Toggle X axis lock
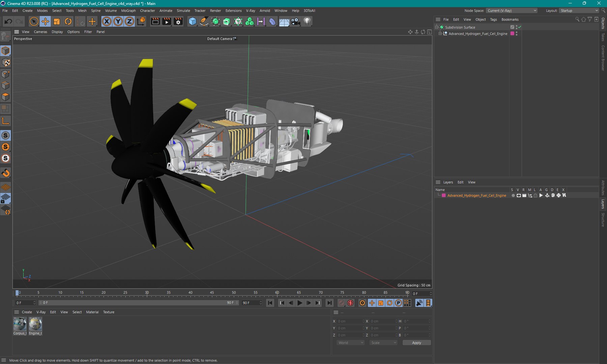Image resolution: width=607 pixels, height=364 pixels. pyautogui.click(x=107, y=22)
